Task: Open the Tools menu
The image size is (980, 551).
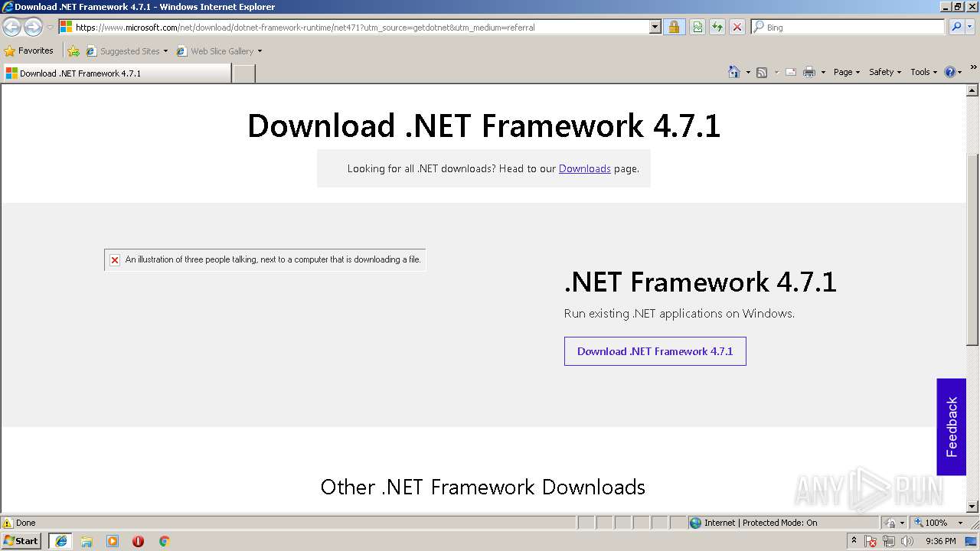Action: tap(923, 72)
